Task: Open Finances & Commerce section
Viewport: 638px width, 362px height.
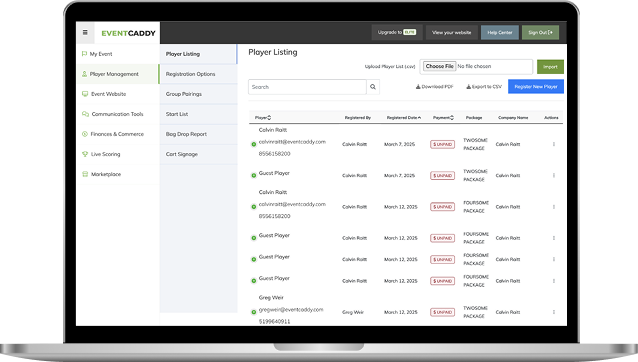Action: tap(118, 134)
